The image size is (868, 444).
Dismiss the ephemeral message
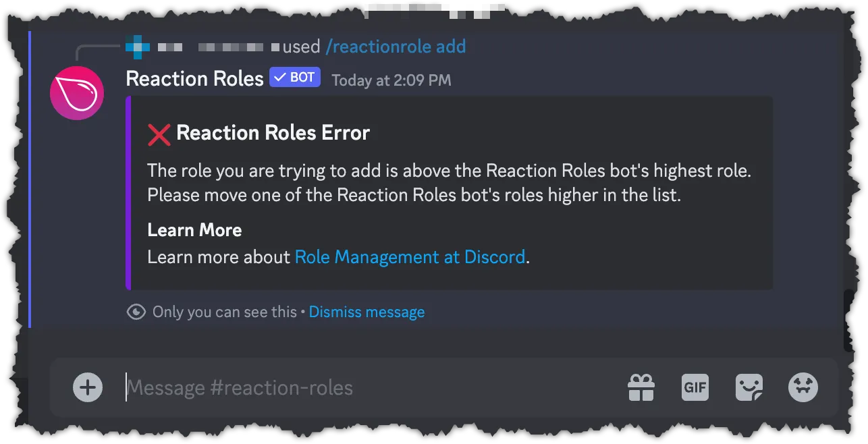point(367,312)
